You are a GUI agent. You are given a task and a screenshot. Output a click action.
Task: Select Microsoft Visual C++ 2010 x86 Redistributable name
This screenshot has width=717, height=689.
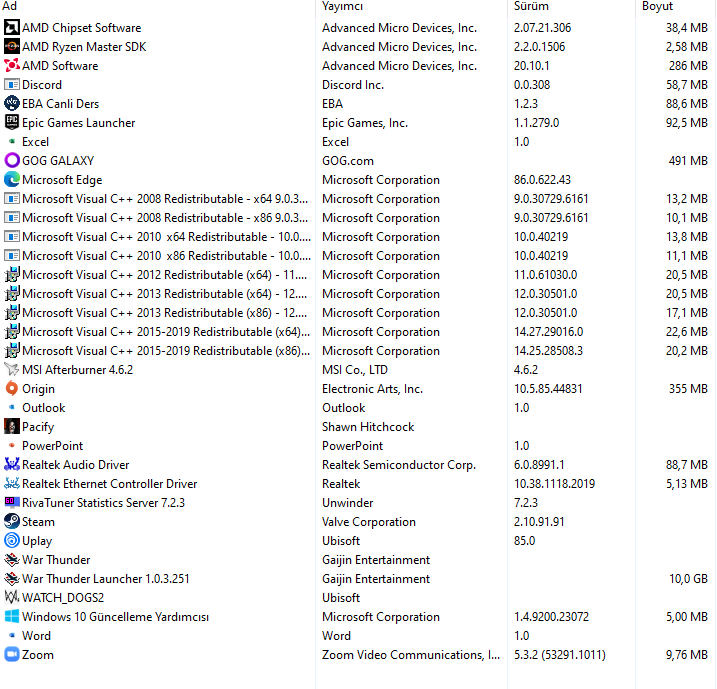point(166,256)
